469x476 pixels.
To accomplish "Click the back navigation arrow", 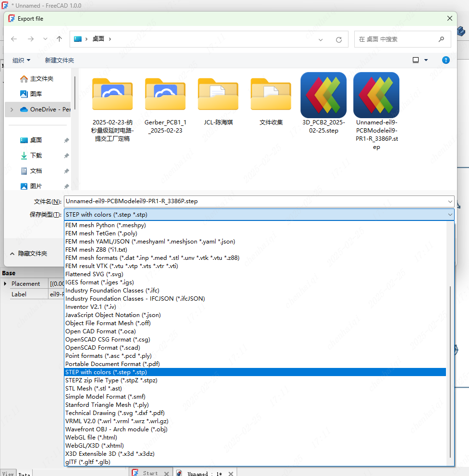I will tap(14, 39).
